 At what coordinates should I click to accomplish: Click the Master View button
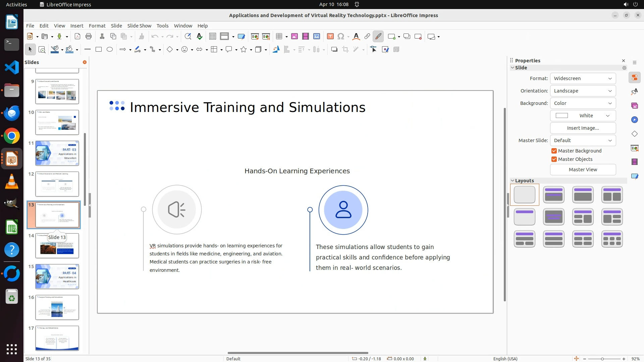[x=583, y=170]
